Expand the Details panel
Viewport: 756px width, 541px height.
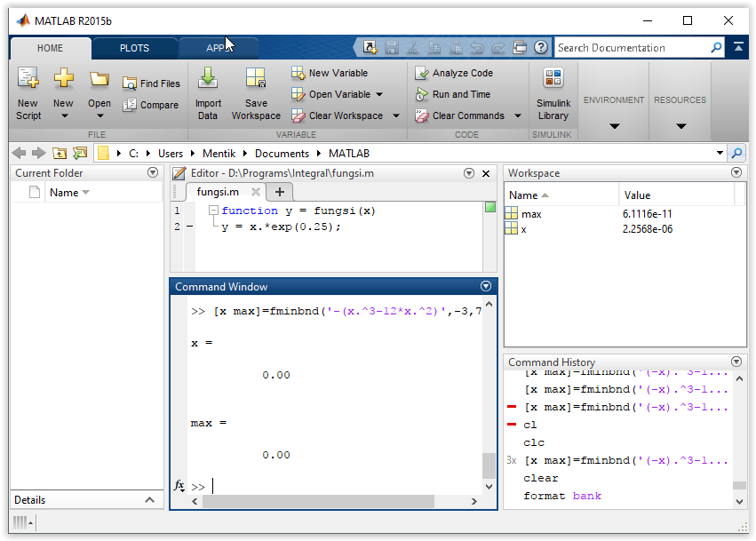tap(150, 500)
